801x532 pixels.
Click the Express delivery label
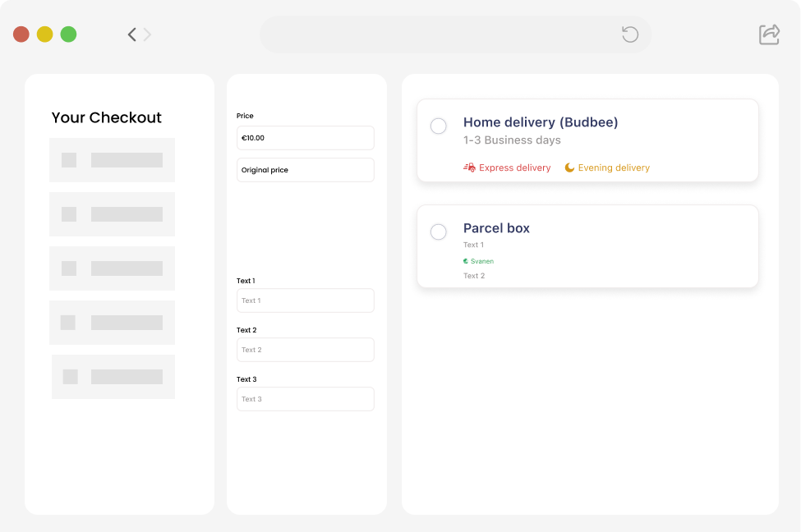click(x=514, y=167)
